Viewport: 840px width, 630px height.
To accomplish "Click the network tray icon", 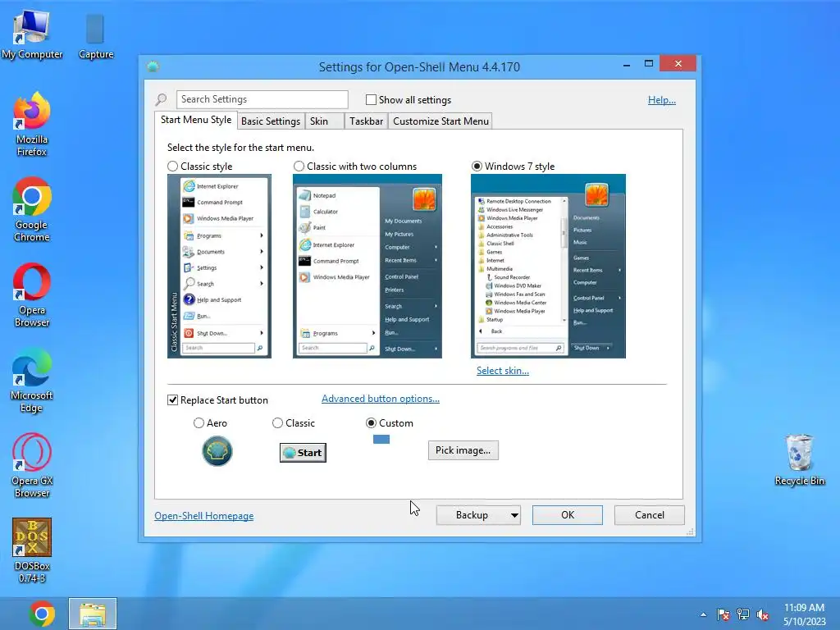I will tap(743, 614).
